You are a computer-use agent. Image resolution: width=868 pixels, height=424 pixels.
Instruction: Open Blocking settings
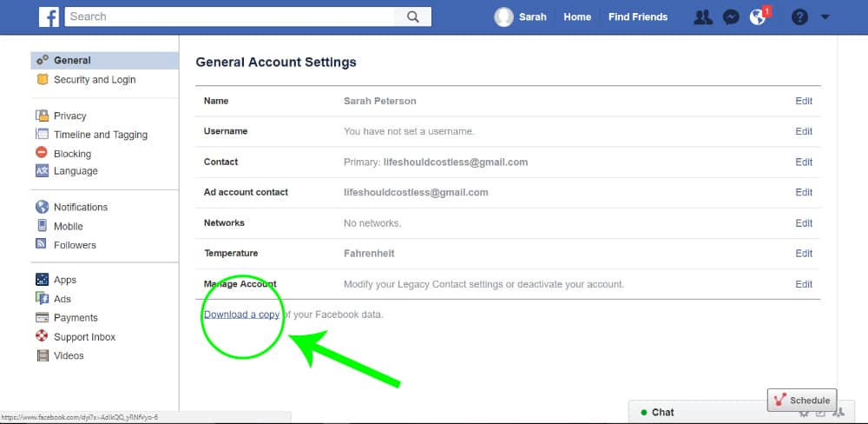tap(73, 154)
